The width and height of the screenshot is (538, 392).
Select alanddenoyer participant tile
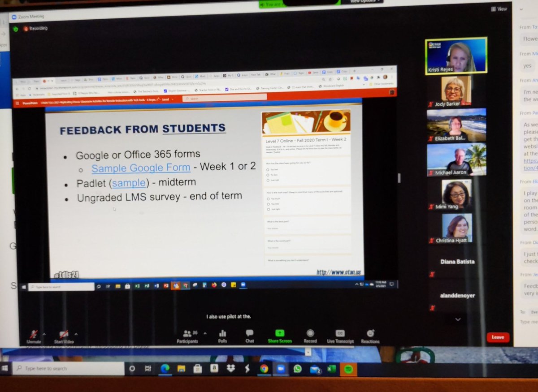click(x=457, y=296)
